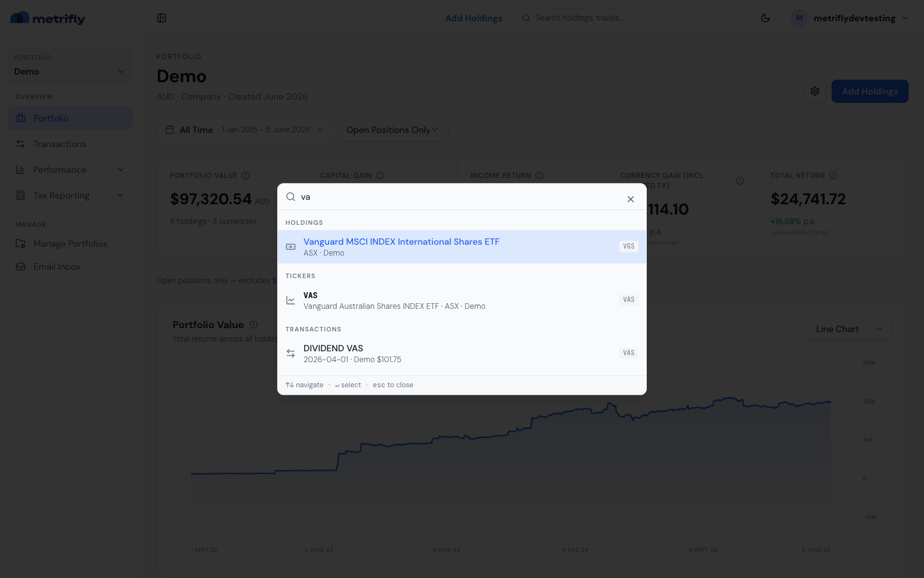Viewport: 924px width, 578px height.
Task: Click the Portfolio briefcase icon in sidebar
Action: coord(21,118)
